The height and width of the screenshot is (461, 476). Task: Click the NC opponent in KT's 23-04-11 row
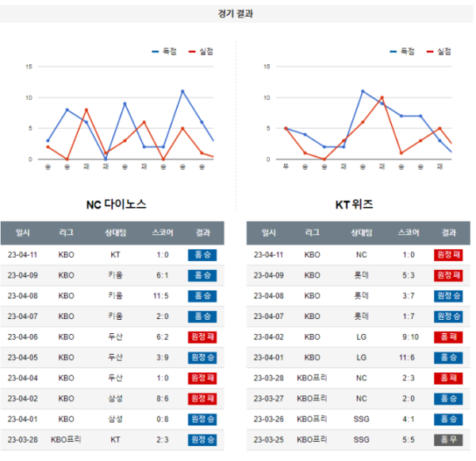[361, 255]
